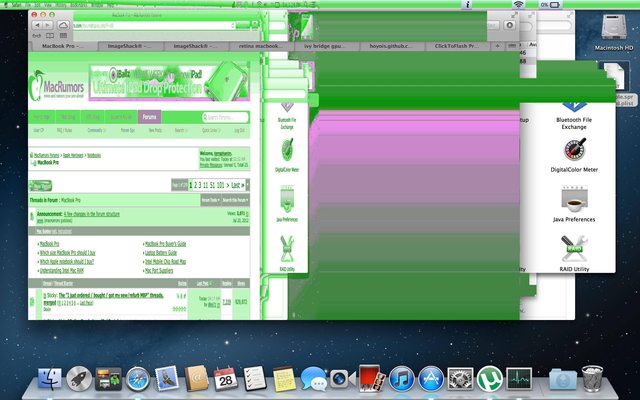Open Mission Control from the Dock
The width and height of the screenshot is (640, 400).
coord(108,379)
